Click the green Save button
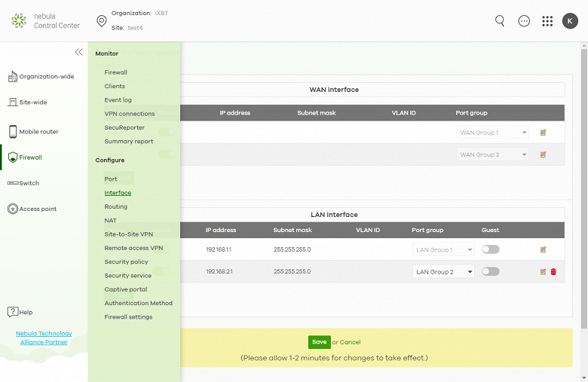588x382 pixels. [x=319, y=342]
